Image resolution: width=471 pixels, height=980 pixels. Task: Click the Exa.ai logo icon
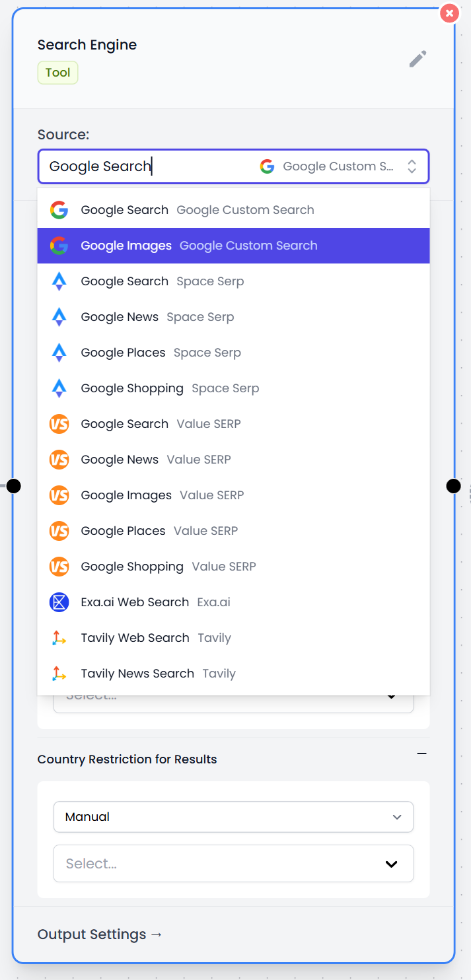[x=59, y=602]
